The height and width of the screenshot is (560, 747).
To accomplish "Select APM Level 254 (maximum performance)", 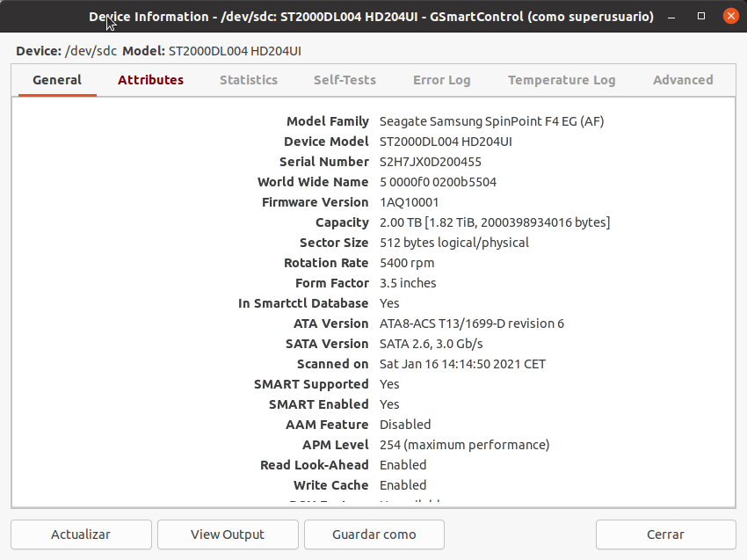I will click(x=465, y=445).
